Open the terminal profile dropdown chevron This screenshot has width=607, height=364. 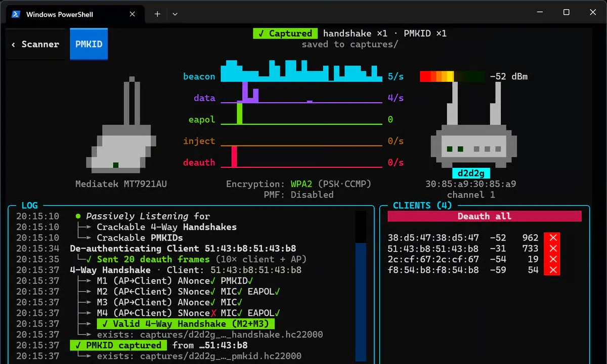[175, 14]
